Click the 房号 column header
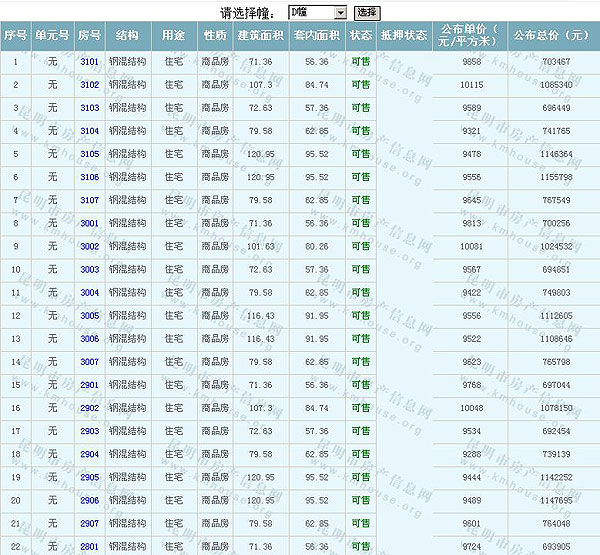Screen dimensions: 600x555 90,35
